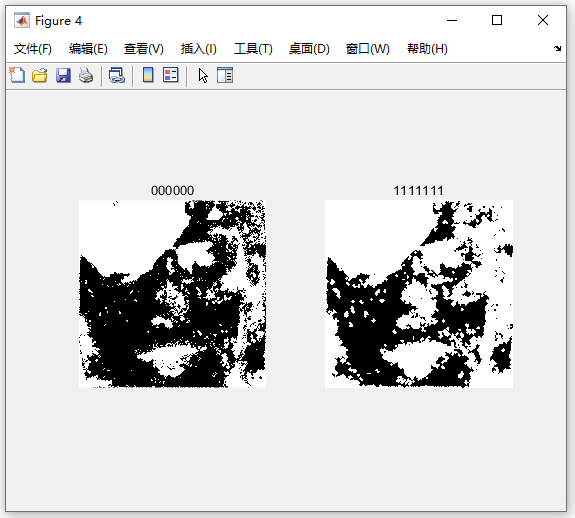Click the Link Plot toolbar icon

[x=117, y=76]
